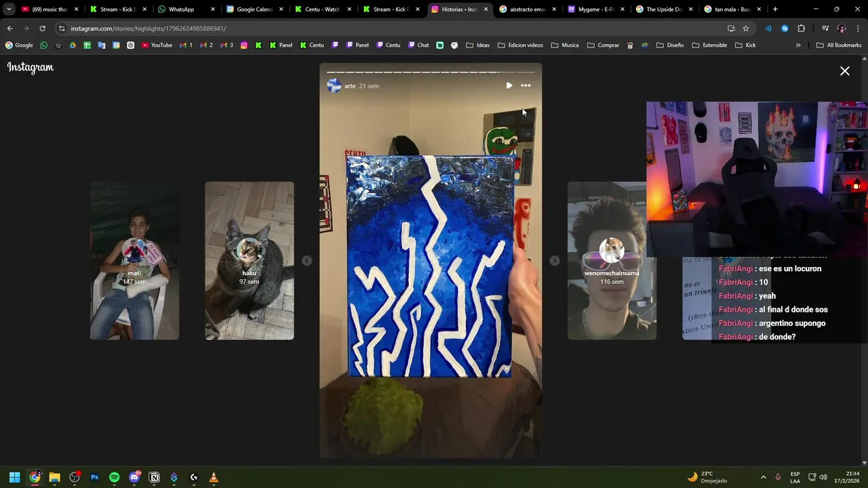The width and height of the screenshot is (868, 488).
Task: Open the Chrome extensions puzzle menu
Action: coord(802,28)
